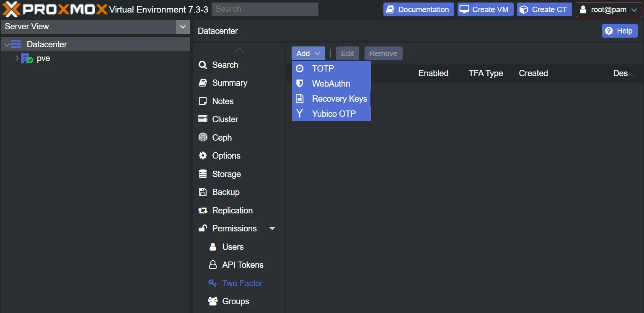The image size is (644, 313).
Task: Click the Create VM button
Action: (x=485, y=10)
